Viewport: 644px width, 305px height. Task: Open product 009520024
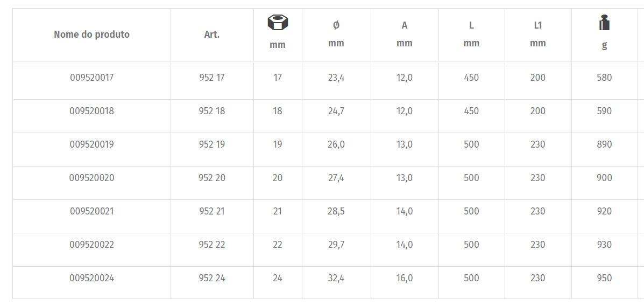click(x=91, y=278)
